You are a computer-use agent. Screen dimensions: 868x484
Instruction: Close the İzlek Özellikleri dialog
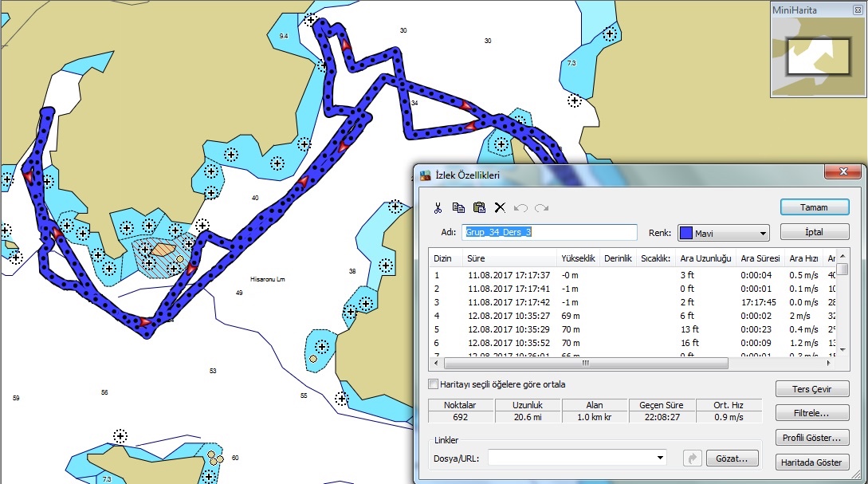tap(843, 172)
